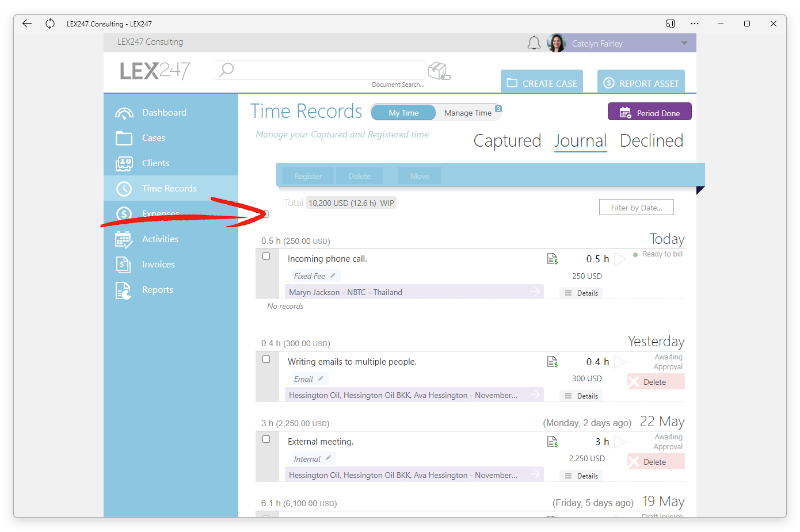Screen dimensions: 800x532
Task: Open the Filter by Date picker
Action: pos(637,208)
